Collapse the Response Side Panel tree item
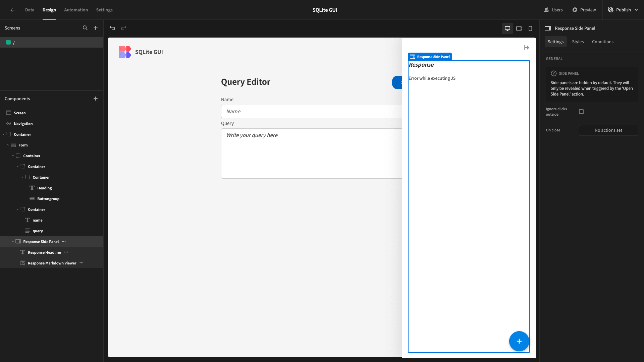The height and width of the screenshot is (362, 644). tap(13, 242)
